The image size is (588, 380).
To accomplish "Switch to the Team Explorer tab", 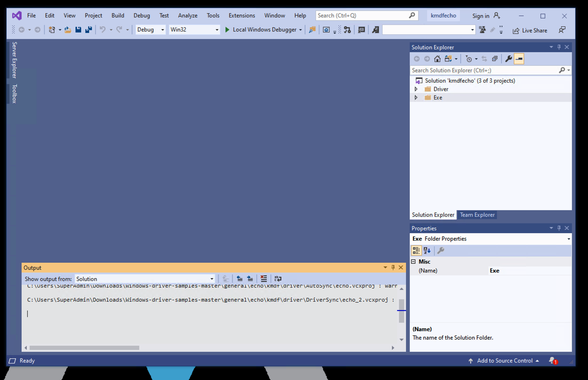I will (477, 215).
